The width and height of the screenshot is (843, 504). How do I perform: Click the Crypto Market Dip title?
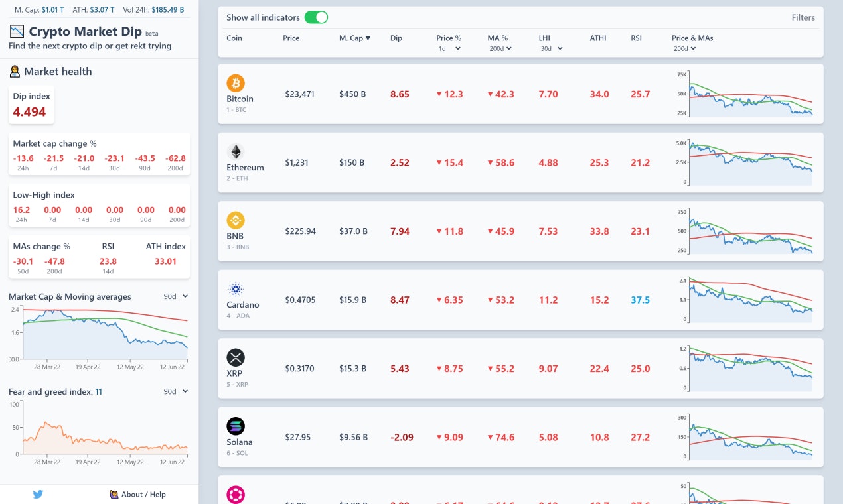pos(86,31)
